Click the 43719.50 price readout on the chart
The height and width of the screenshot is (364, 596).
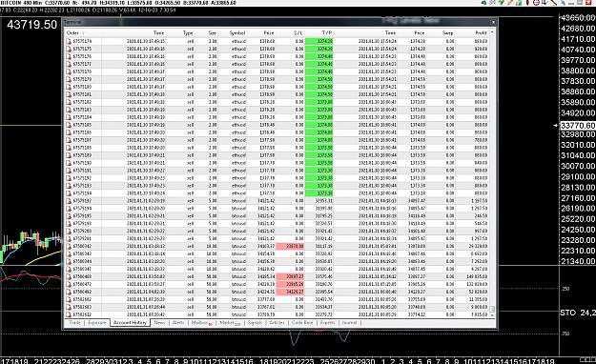31,25
